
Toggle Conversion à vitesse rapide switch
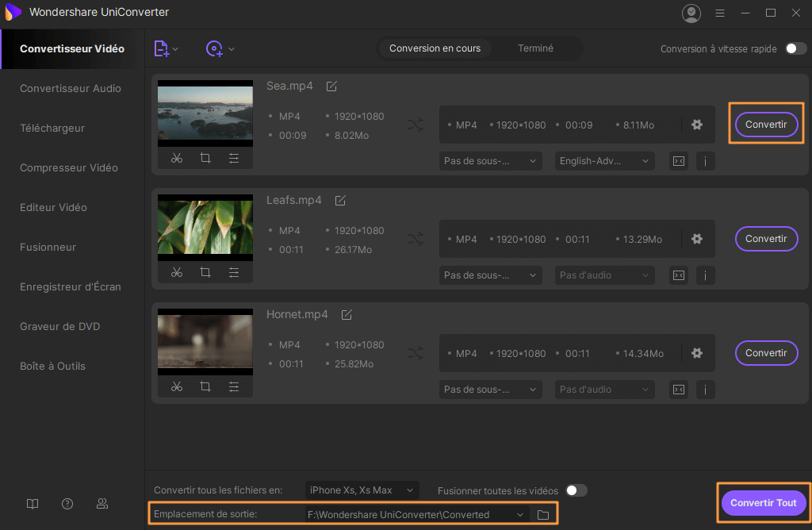point(795,49)
